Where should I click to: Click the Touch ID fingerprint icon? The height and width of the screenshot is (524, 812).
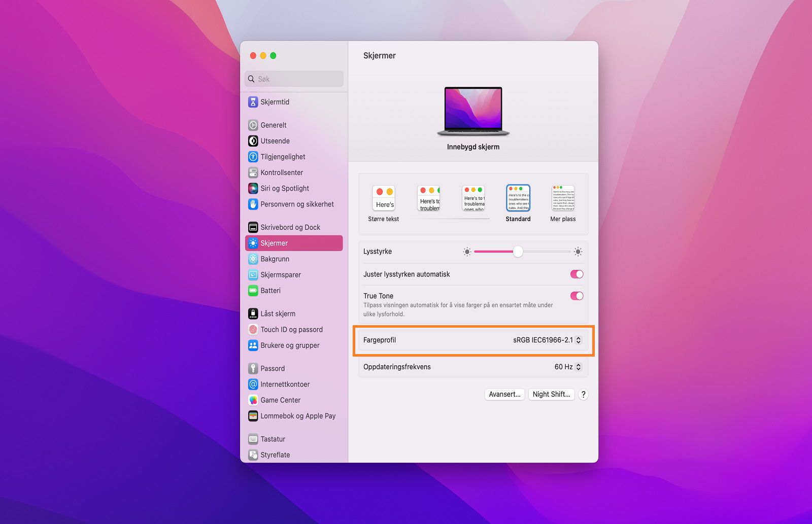[253, 329]
